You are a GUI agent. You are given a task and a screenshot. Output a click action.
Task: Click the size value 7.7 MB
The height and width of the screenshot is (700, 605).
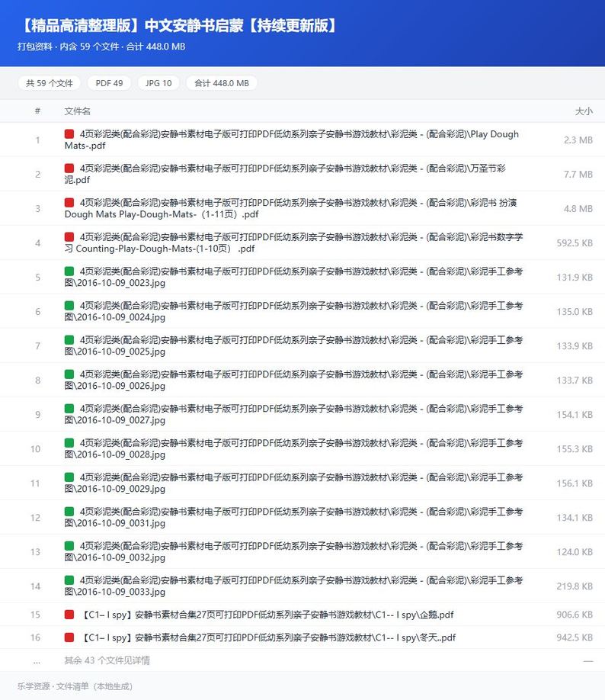[x=578, y=174]
